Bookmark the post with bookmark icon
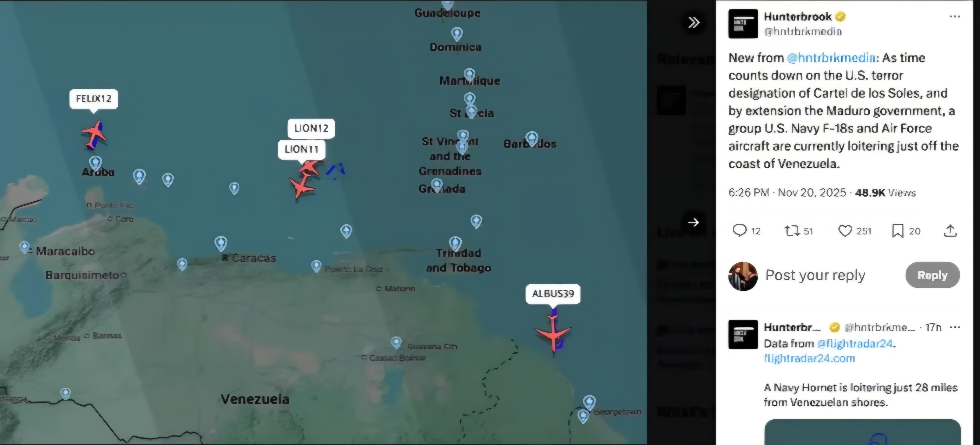 [906, 231]
